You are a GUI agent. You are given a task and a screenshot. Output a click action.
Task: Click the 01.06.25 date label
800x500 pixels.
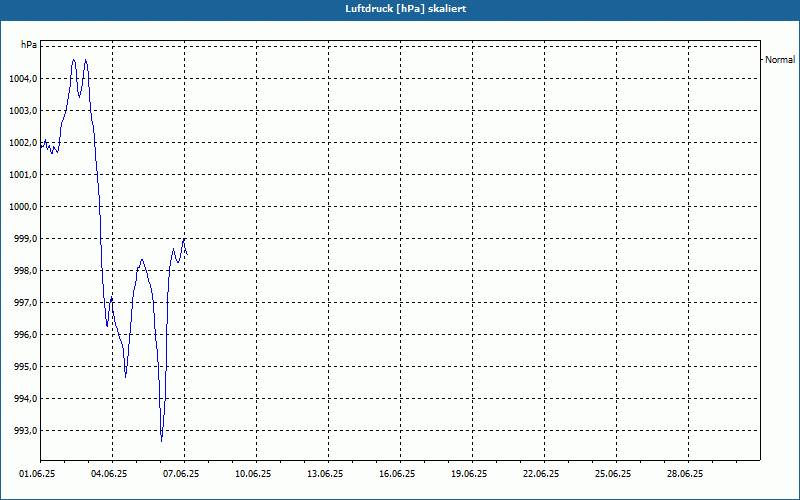tap(37, 474)
